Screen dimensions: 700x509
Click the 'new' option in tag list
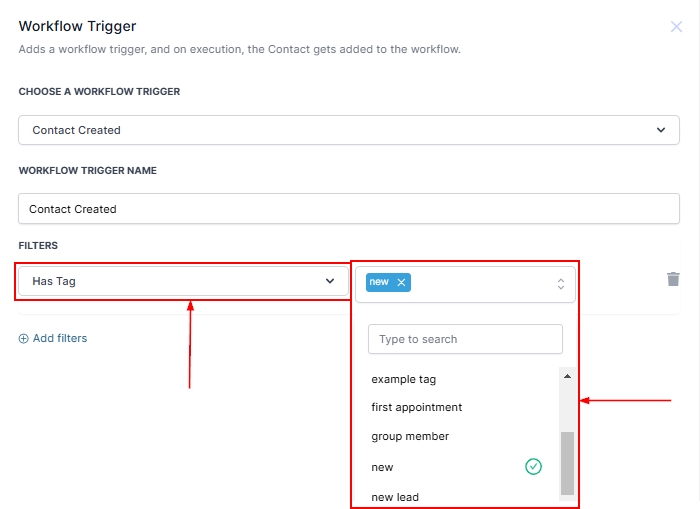coord(383,467)
